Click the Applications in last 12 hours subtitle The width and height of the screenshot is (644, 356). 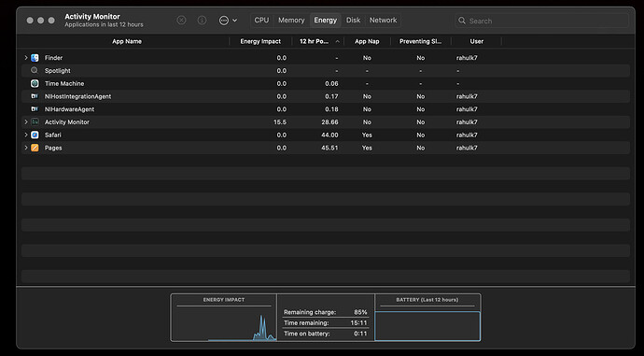coord(104,24)
